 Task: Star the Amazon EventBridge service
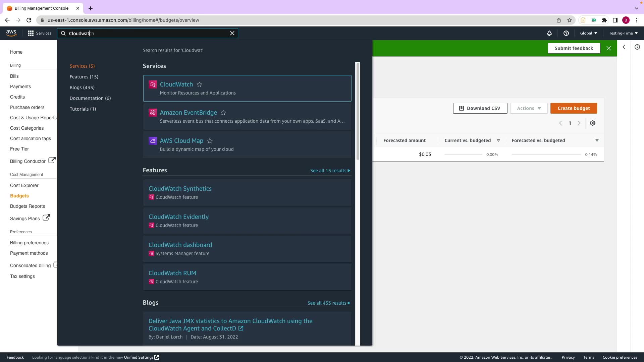223,113
